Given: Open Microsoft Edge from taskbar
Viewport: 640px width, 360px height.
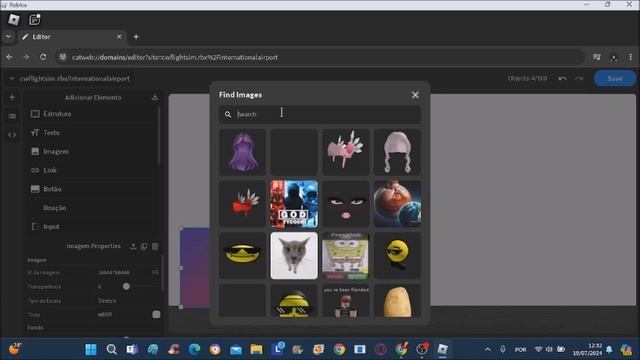Looking at the screenshot, I should [x=194, y=349].
